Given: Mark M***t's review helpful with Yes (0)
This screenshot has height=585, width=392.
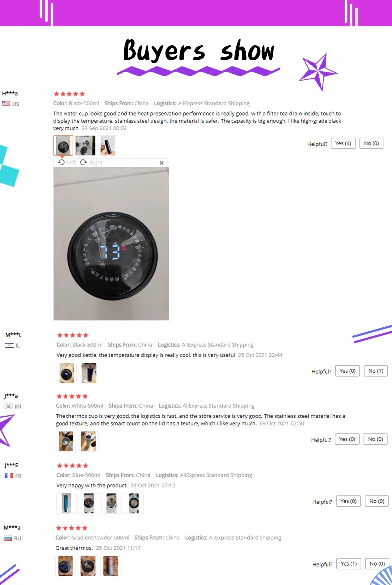Looking at the screenshot, I should click(x=347, y=371).
